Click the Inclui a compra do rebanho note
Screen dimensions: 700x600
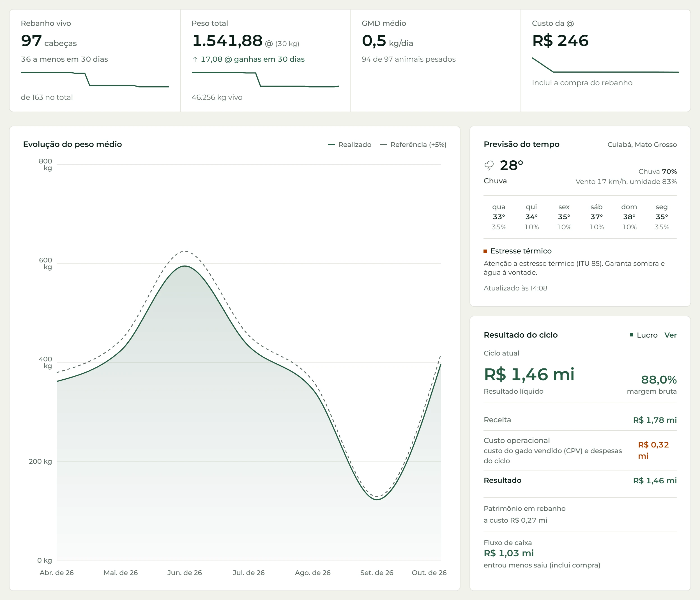(x=582, y=83)
